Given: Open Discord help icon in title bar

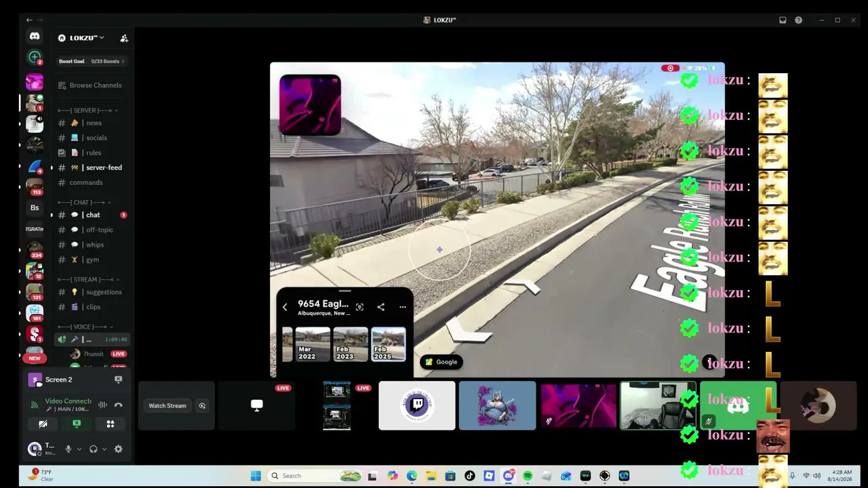Looking at the screenshot, I should point(798,20).
